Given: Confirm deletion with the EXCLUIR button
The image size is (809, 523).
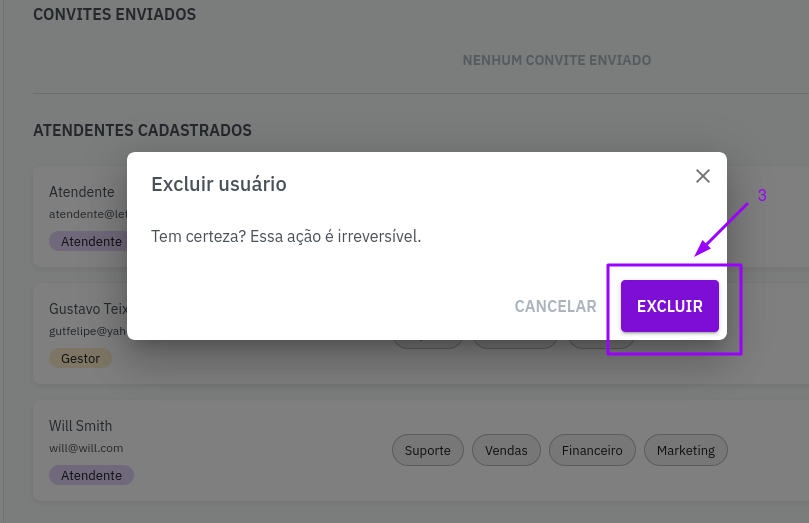Looking at the screenshot, I should click(669, 306).
